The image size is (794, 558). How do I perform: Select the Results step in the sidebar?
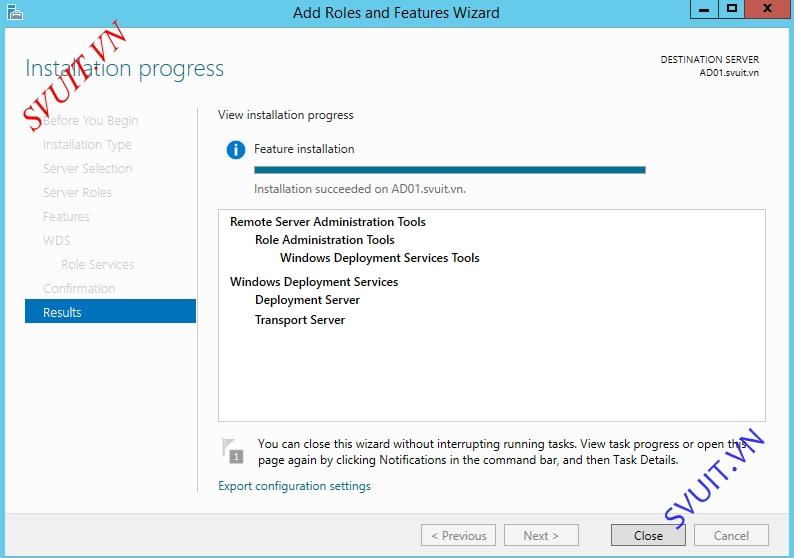coord(110,311)
